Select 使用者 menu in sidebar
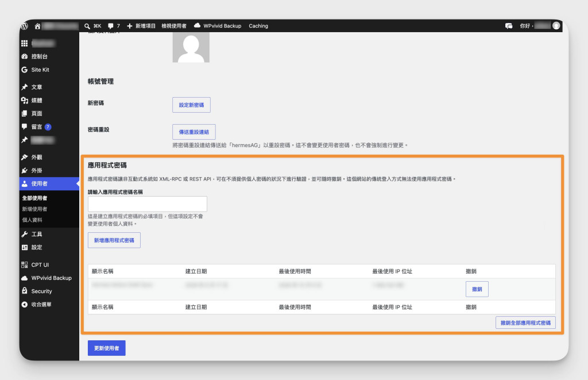The width and height of the screenshot is (588, 380). 49,183
